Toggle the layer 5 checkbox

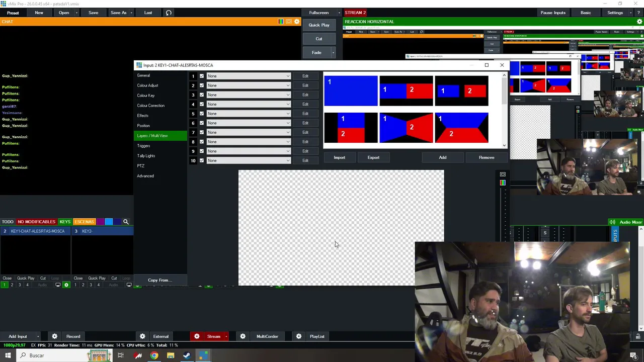click(x=202, y=114)
